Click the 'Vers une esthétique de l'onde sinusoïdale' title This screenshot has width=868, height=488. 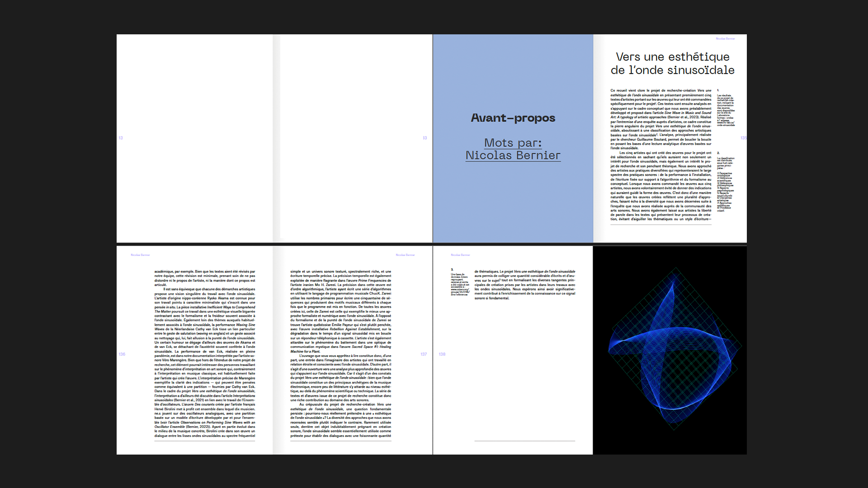click(672, 63)
